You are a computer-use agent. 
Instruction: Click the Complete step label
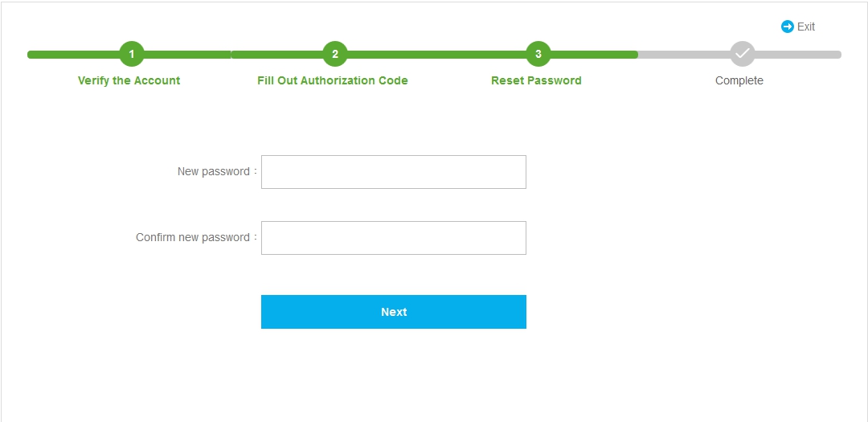tap(739, 80)
